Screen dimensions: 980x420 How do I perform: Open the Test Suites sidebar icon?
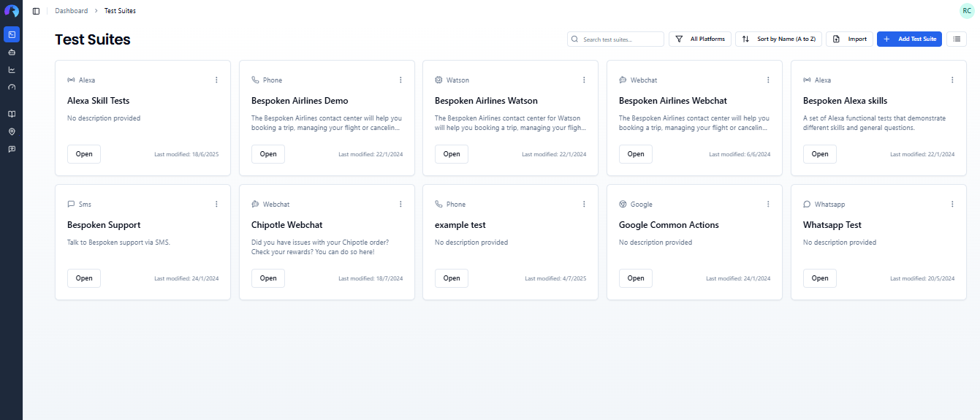11,34
